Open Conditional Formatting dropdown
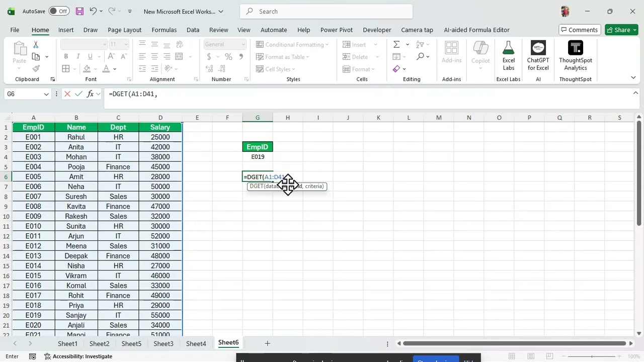 (292, 44)
